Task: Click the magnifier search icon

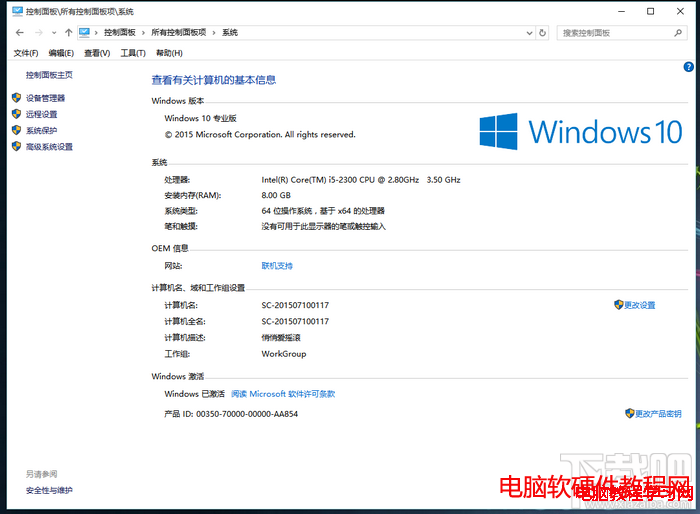Action: tap(678, 33)
